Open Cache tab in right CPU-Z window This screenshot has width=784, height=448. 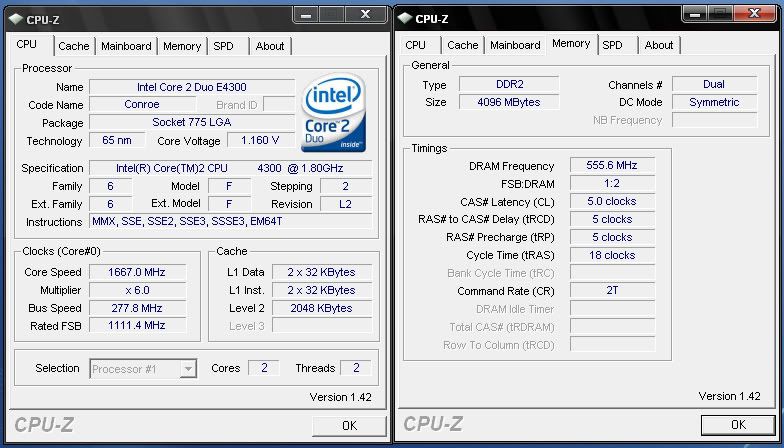point(462,45)
